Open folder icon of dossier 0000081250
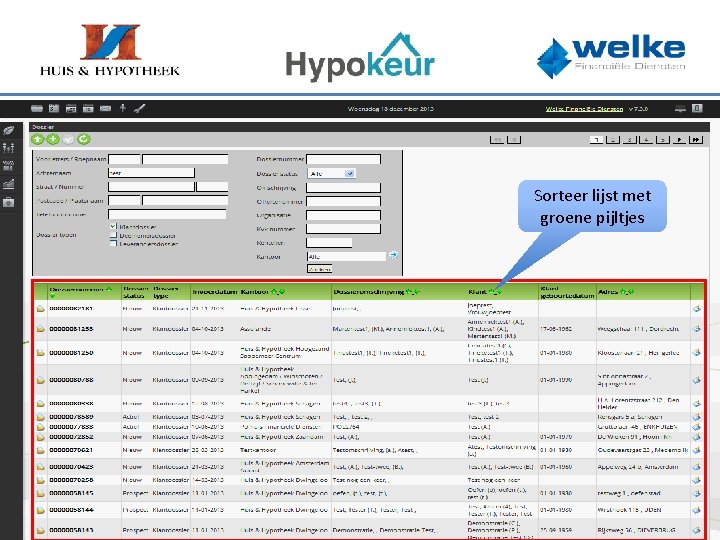This screenshot has height=540, width=720. click(40, 353)
